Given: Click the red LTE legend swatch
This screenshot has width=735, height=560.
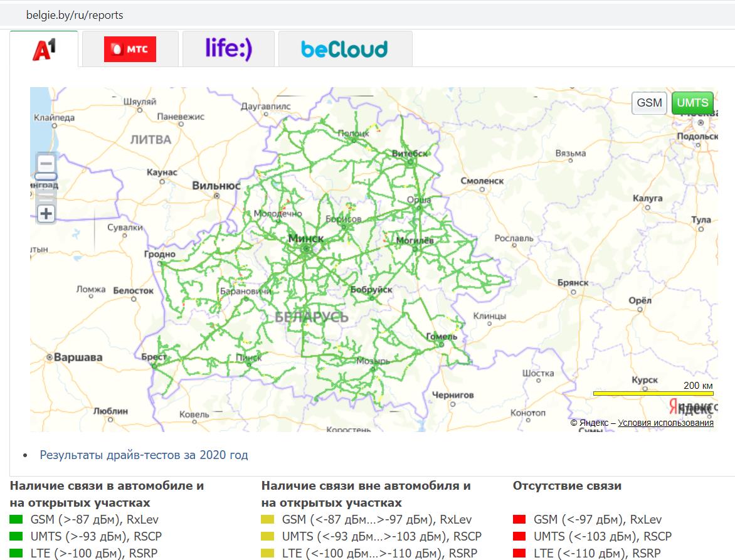Looking at the screenshot, I should pyautogui.click(x=519, y=553).
